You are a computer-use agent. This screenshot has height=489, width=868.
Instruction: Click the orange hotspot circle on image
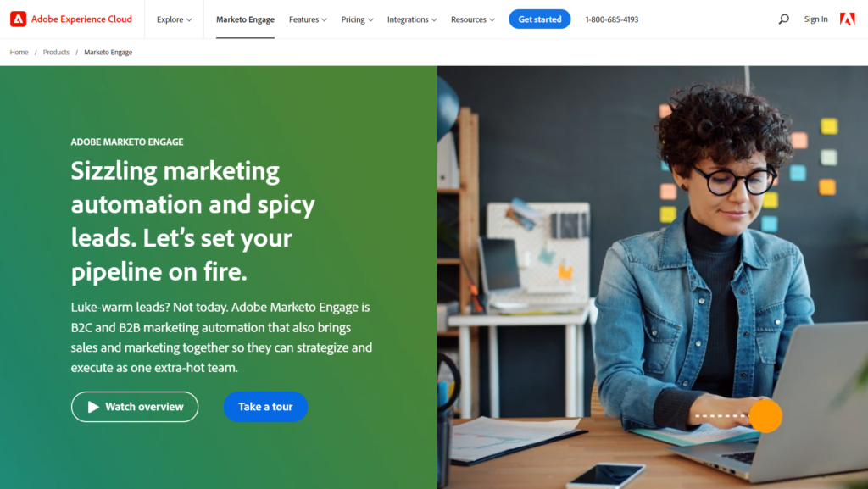point(765,416)
